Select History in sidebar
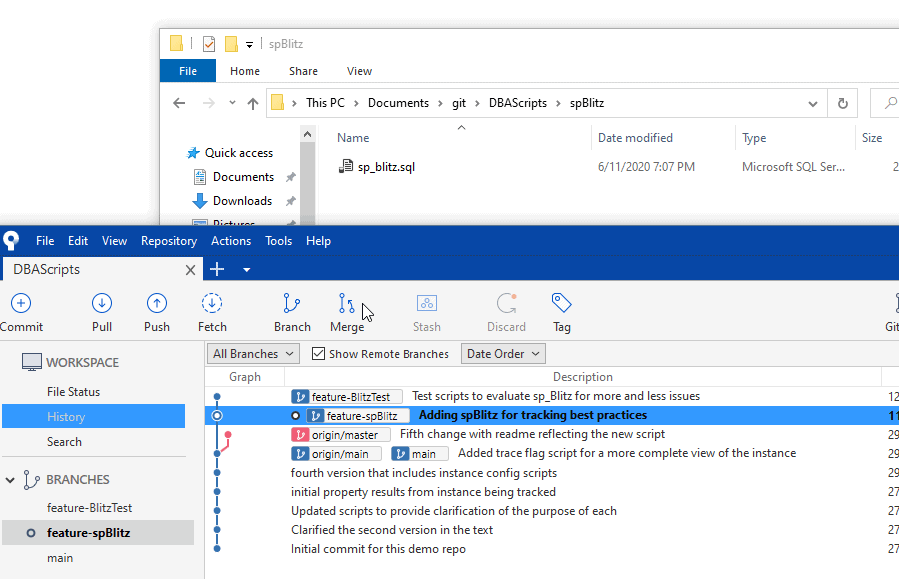This screenshot has width=899, height=579. 93,416
